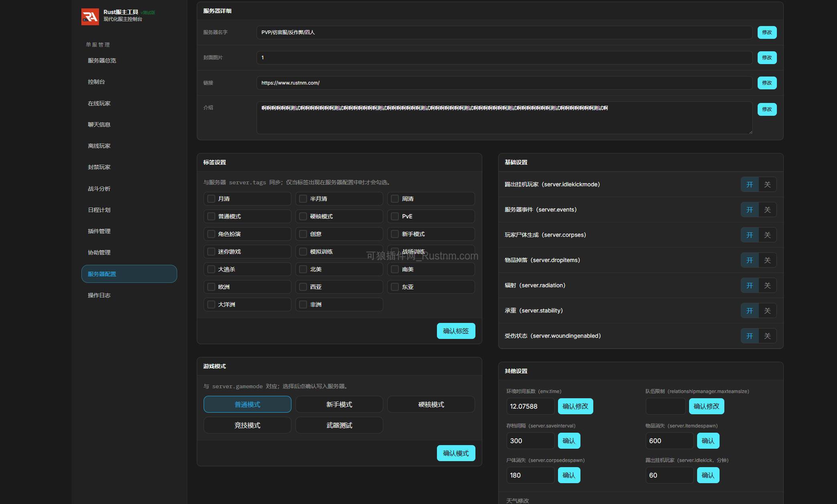Focus the 服务器名字 input field
This screenshot has height=504, width=837.
point(504,32)
